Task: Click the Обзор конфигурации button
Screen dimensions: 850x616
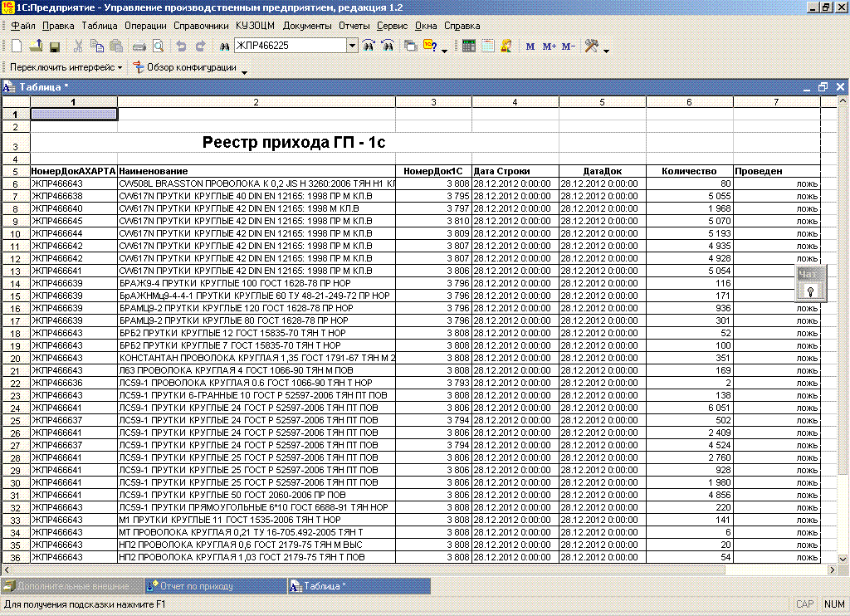Action: click(192, 67)
